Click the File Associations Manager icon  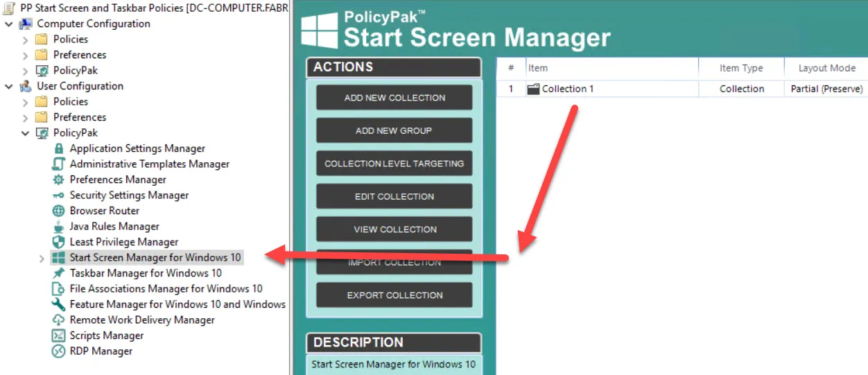click(59, 289)
